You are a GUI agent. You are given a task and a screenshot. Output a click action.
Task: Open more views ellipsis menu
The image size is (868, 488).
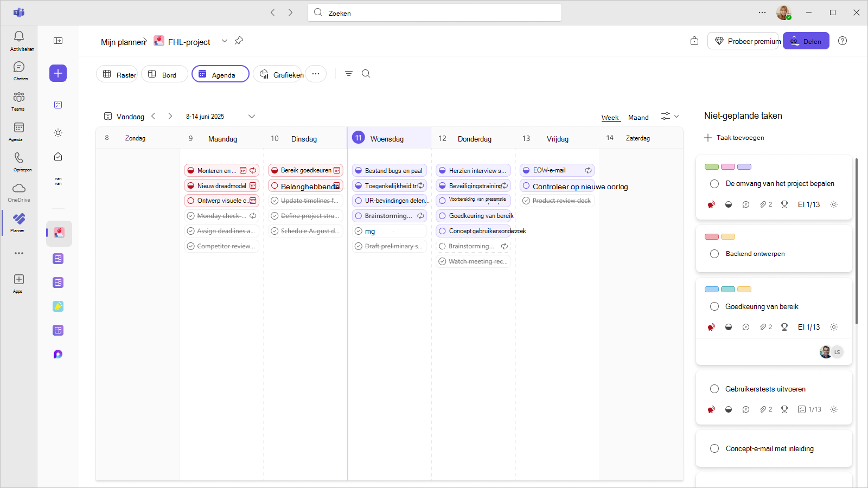coord(316,74)
